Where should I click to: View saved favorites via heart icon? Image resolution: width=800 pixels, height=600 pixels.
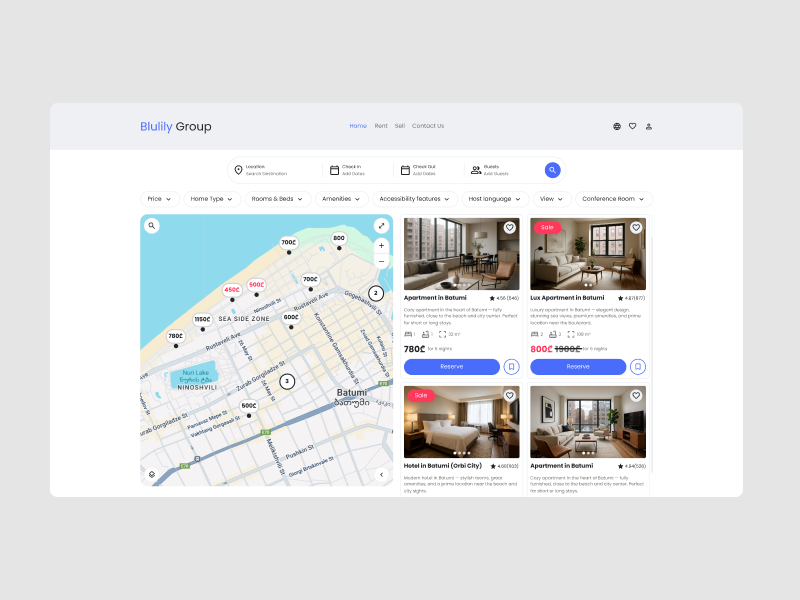(632, 126)
